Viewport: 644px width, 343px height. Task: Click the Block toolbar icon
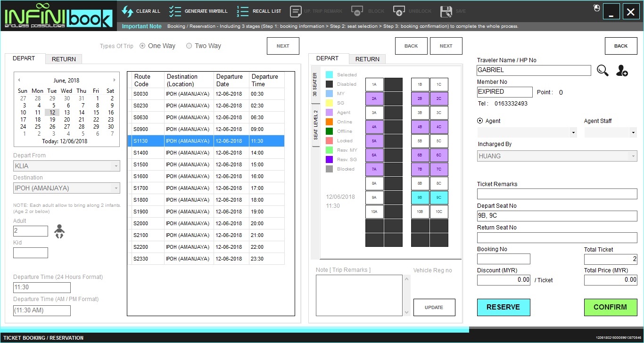(357, 11)
